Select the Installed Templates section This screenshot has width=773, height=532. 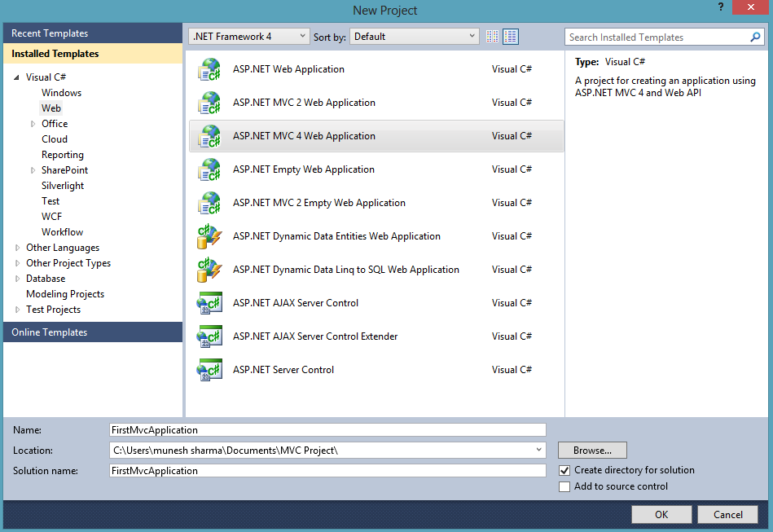pos(93,53)
